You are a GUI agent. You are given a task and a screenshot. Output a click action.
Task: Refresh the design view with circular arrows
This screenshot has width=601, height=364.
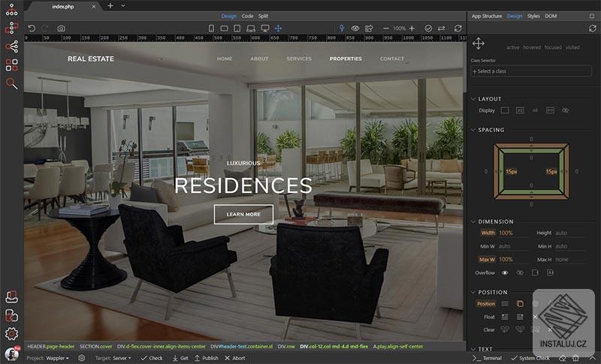(x=458, y=29)
